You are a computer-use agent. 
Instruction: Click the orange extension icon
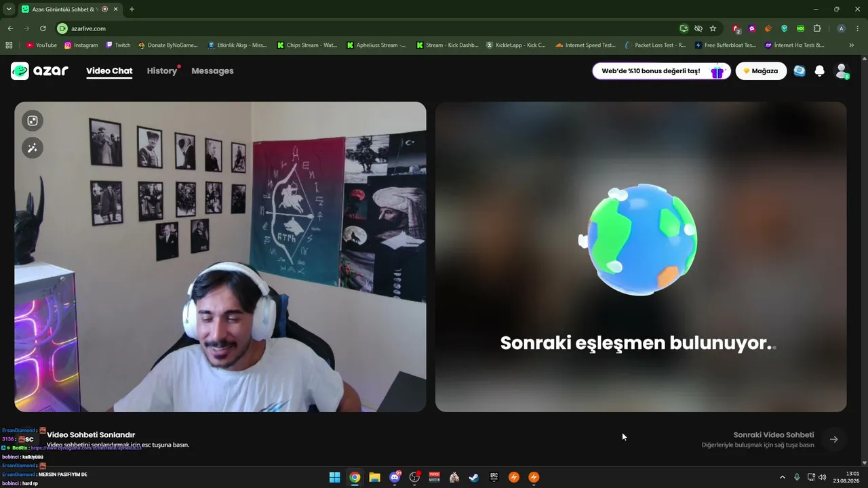pyautogui.click(x=768, y=28)
